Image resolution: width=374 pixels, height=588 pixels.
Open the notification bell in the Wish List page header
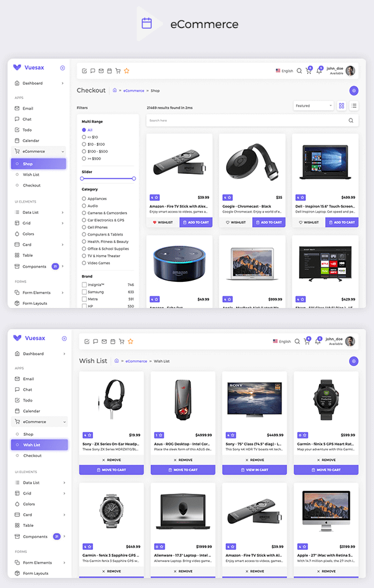click(318, 341)
